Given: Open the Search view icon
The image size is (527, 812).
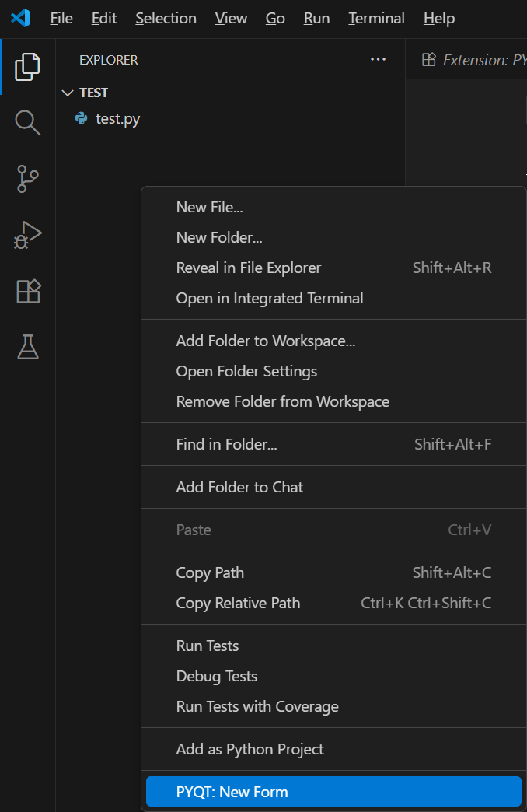Looking at the screenshot, I should point(27,123).
